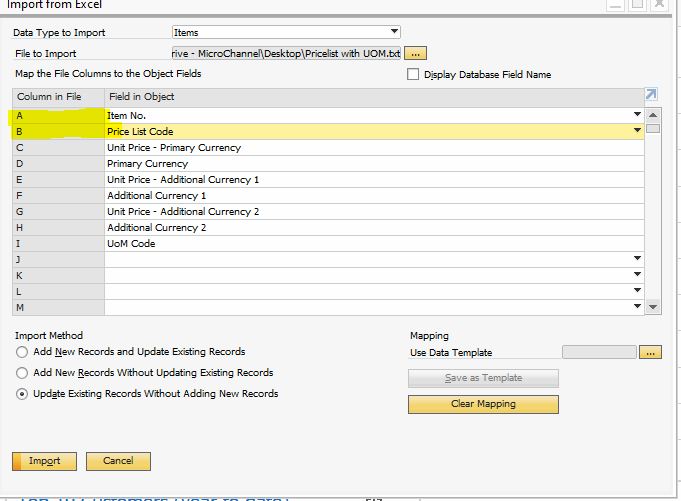This screenshot has height=501, width=681.
Task: Open field dropdown for column K
Action: pos(637,275)
